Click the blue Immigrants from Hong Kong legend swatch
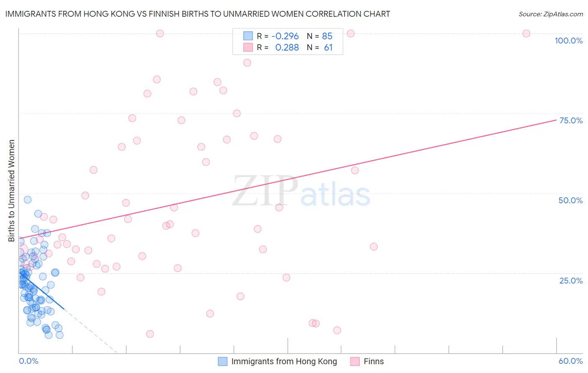 222,361
